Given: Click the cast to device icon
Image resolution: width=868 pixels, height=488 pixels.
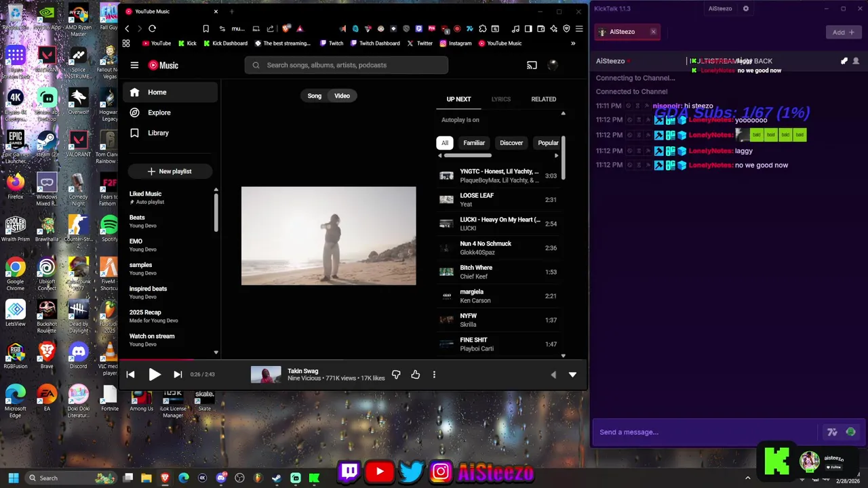Looking at the screenshot, I should pyautogui.click(x=532, y=65).
